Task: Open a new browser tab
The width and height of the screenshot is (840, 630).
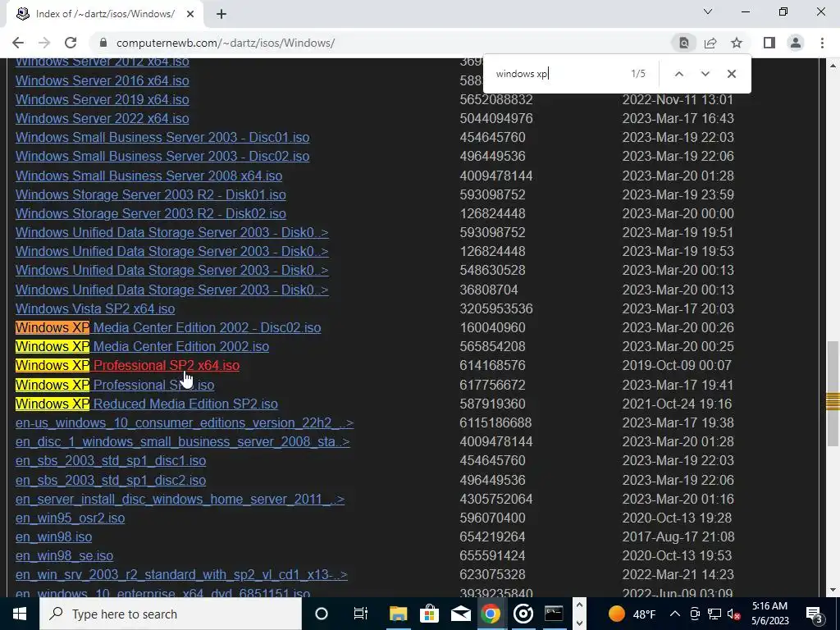Action: 221,15
